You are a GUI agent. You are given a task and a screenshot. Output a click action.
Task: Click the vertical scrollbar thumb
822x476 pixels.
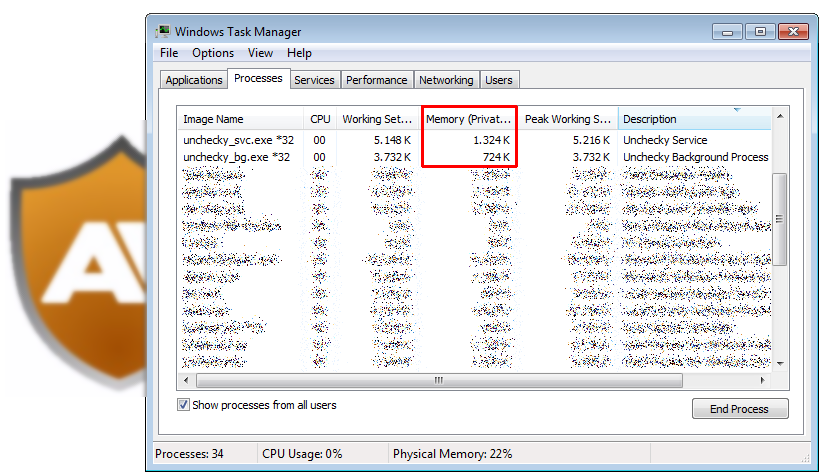(780, 219)
